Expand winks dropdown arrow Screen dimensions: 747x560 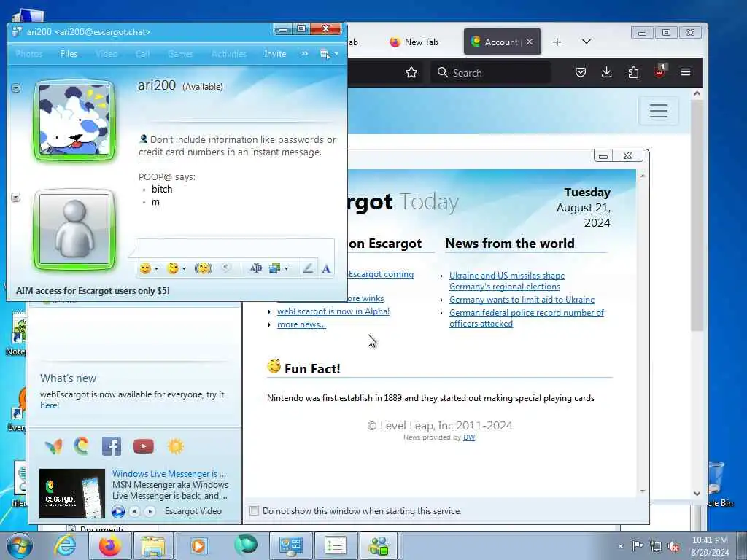[x=184, y=268]
